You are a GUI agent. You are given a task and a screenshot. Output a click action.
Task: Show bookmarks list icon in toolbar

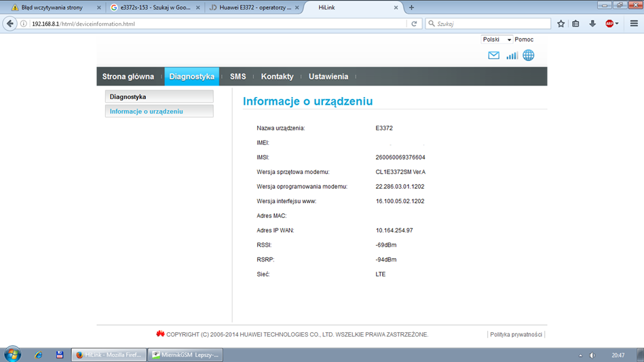click(575, 24)
